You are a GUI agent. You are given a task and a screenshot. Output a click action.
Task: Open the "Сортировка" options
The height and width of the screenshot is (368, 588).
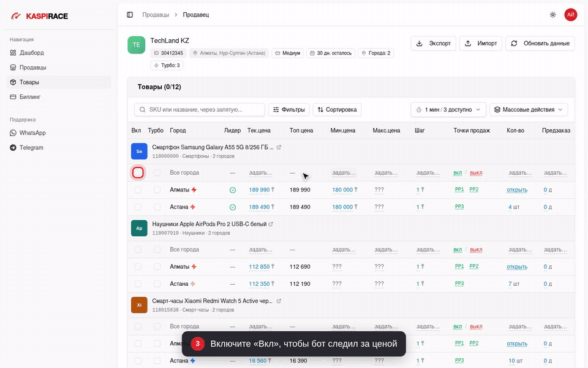[x=337, y=110]
